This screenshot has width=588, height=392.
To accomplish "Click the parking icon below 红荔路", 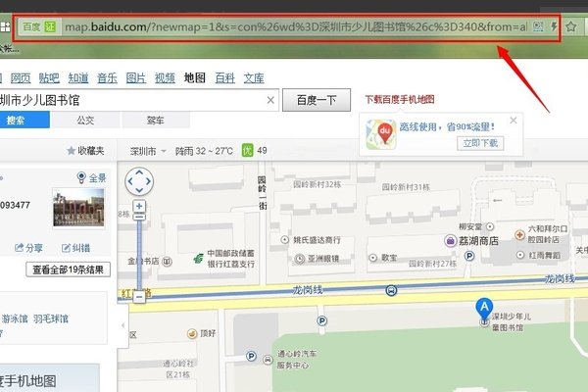I will click(321, 321).
